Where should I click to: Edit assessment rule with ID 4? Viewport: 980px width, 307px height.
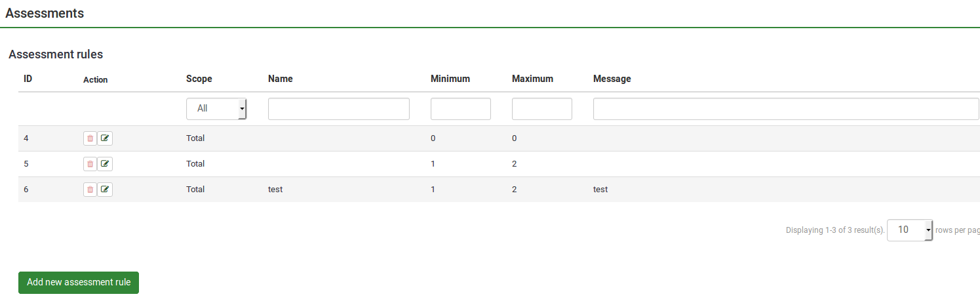[105, 138]
